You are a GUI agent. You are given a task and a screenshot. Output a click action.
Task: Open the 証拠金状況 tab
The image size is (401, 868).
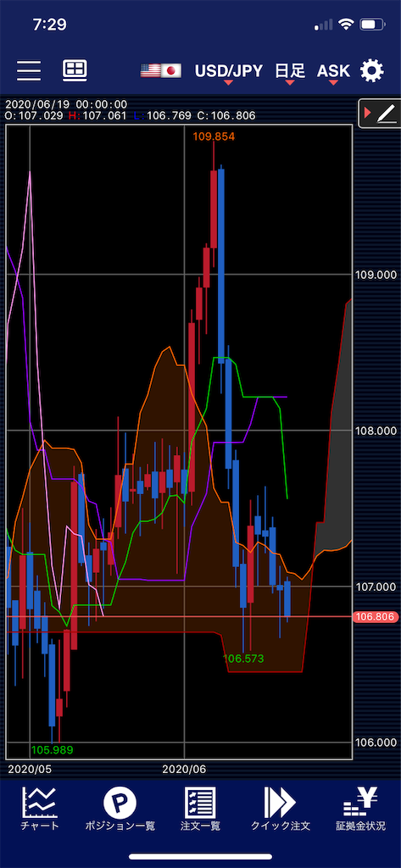point(360,810)
